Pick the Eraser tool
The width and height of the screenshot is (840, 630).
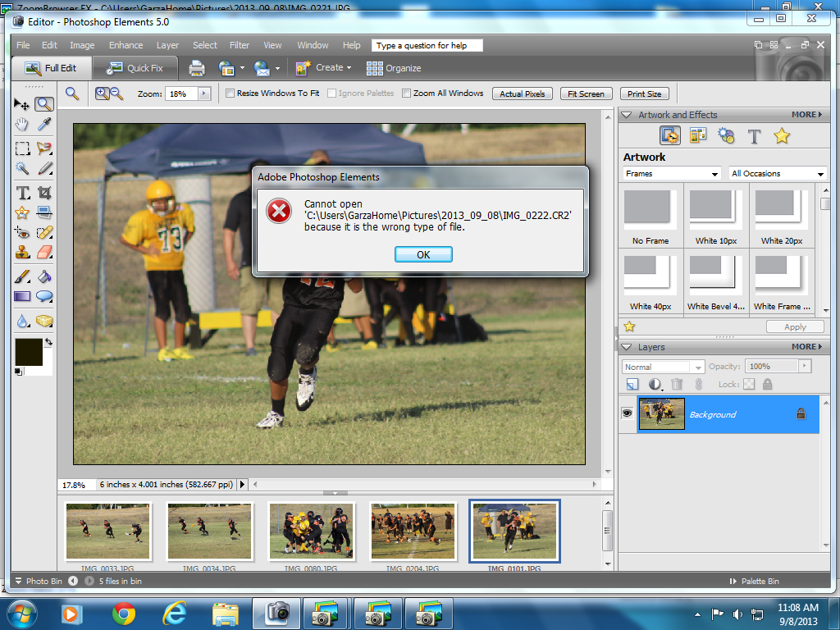coord(44,252)
